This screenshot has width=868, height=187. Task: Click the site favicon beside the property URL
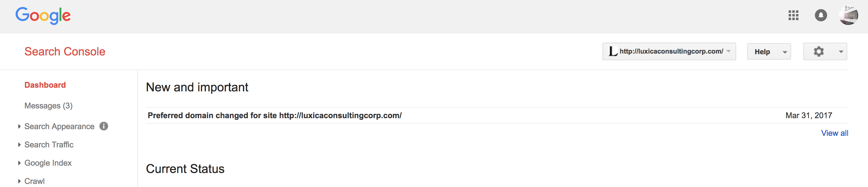pos(613,51)
